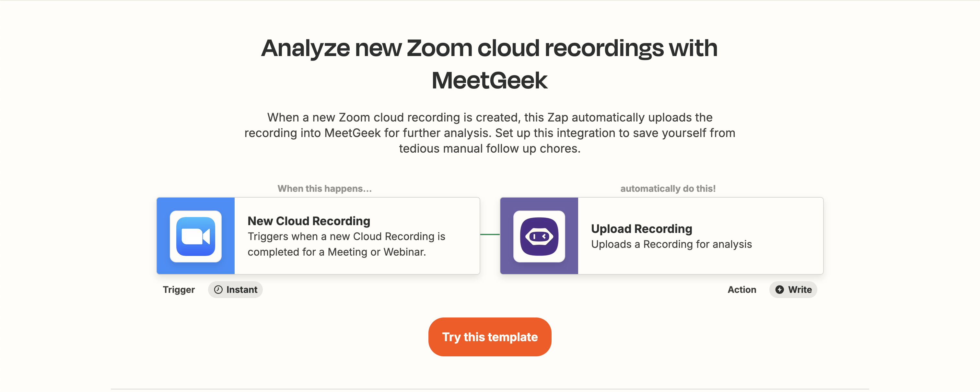Select the New Cloud Recording title
Screen dimensions: 980x392
click(x=309, y=221)
